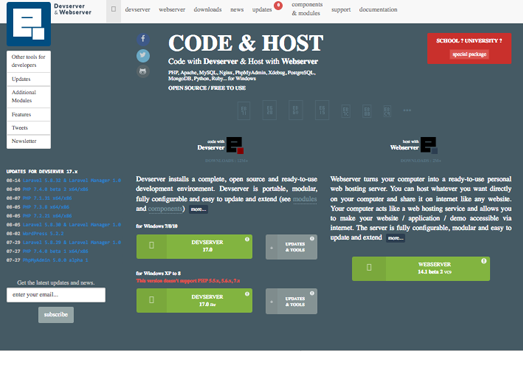
Task: Click the 'CODE & HOST' headline
Action: coord(245,43)
